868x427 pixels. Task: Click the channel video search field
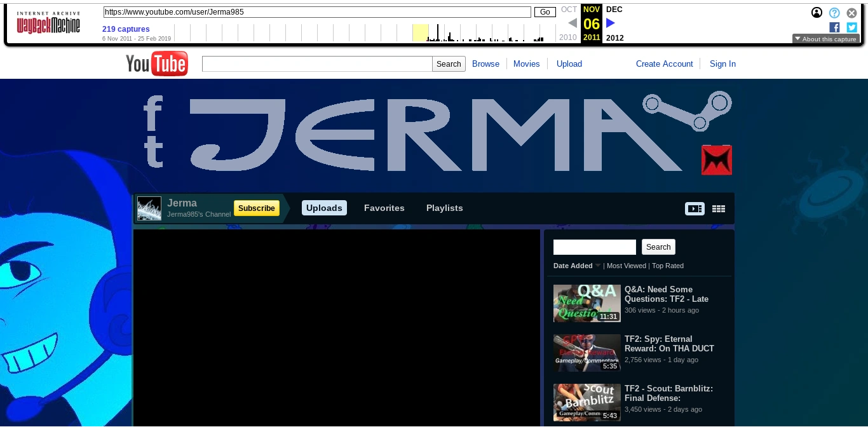click(595, 247)
